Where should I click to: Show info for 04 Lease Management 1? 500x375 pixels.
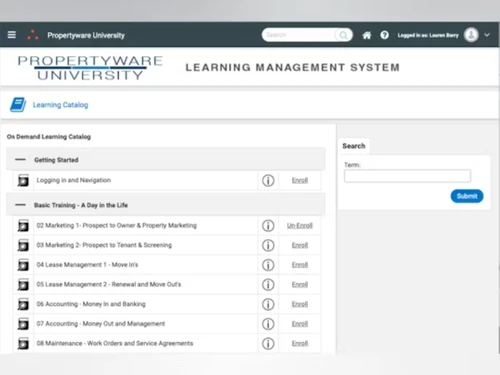pyautogui.click(x=268, y=265)
